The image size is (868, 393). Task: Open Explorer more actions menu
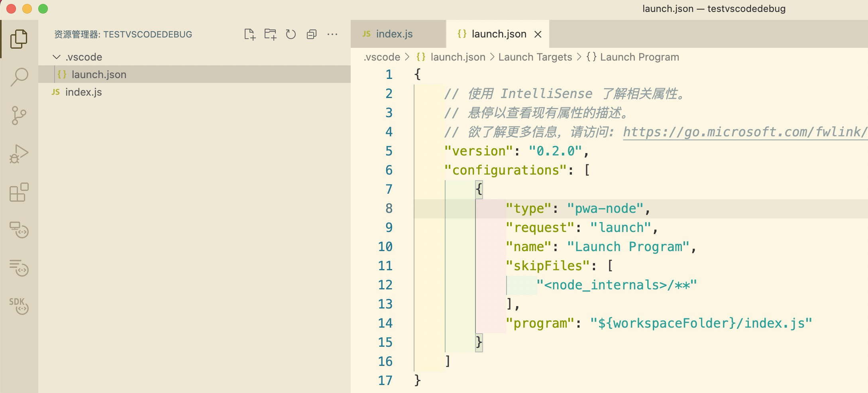pos(333,34)
